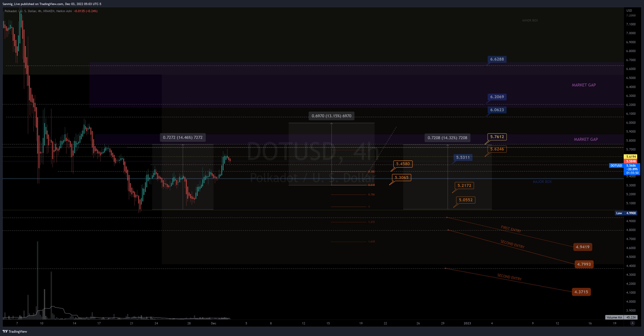Viewport: 644px width, 336px height.
Task: Click the Volume MA 45.23K label
Action: pos(621,317)
